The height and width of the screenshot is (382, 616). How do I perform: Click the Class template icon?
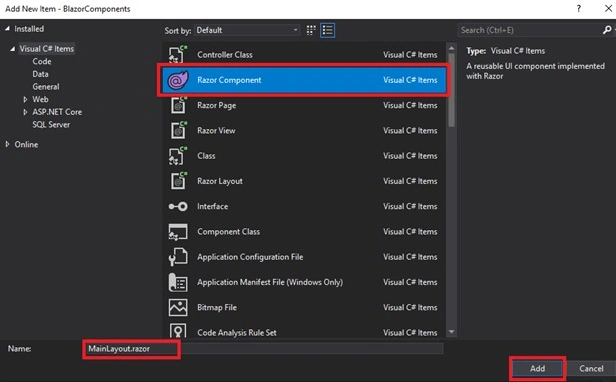click(x=178, y=156)
